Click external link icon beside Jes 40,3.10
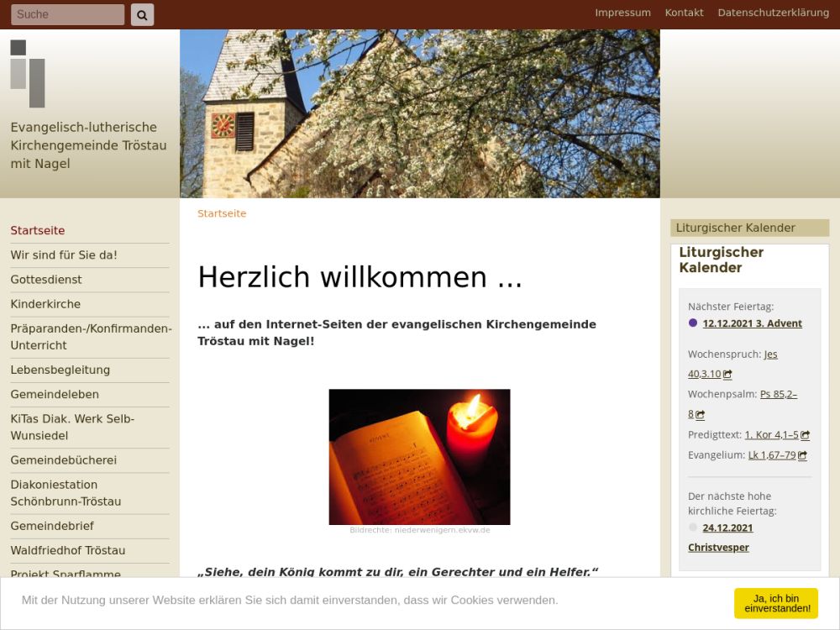 [727, 375]
